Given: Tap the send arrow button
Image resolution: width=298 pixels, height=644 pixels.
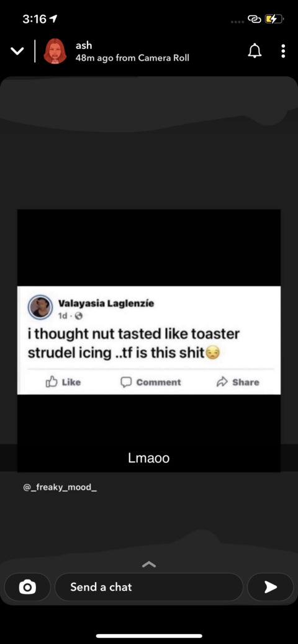Looking at the screenshot, I should tap(271, 587).
